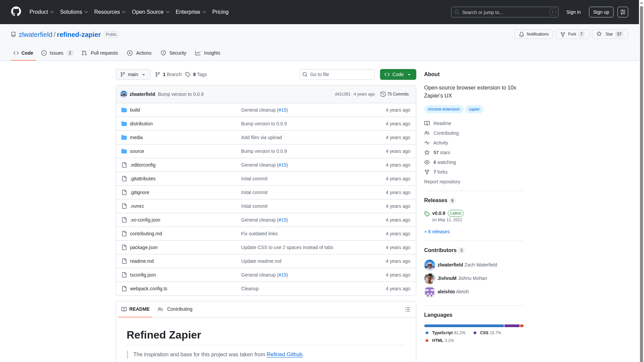Click zlwaterfield avatar in commit header
644x362 pixels.
click(124, 94)
